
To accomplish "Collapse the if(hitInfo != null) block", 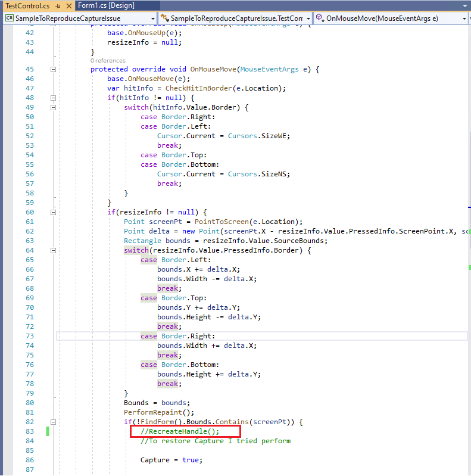I will click(53, 98).
